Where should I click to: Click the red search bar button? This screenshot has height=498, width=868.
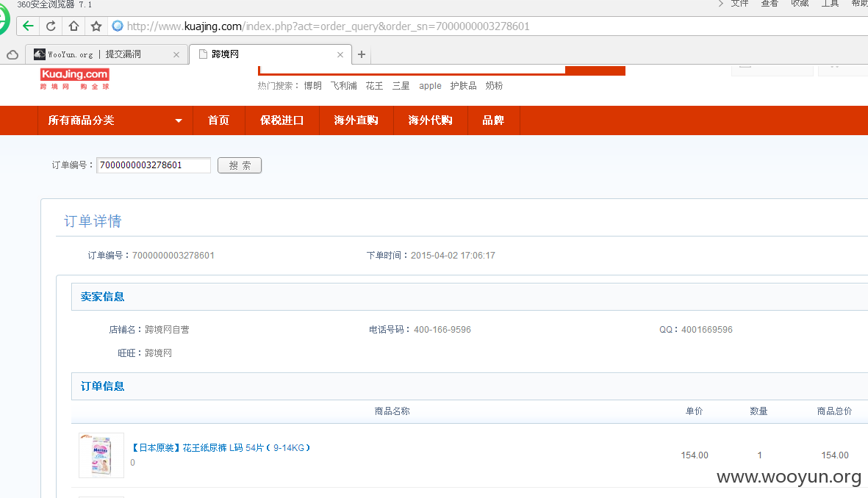[595, 71]
